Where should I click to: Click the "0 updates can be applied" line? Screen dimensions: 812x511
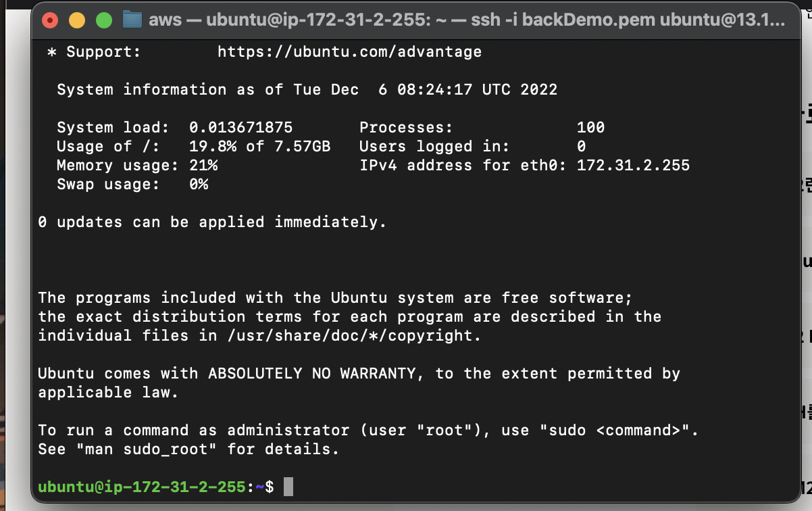pos(212,222)
